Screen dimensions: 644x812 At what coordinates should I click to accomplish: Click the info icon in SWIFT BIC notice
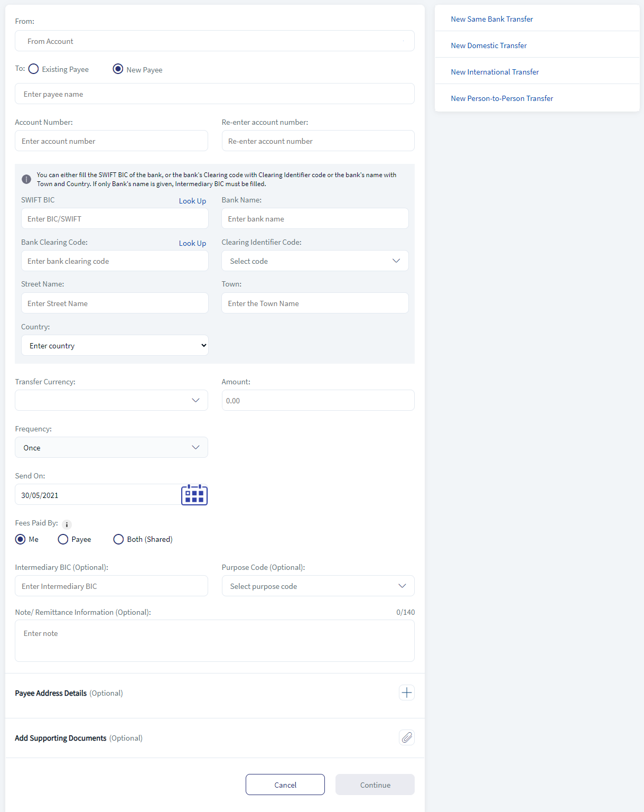point(26,179)
